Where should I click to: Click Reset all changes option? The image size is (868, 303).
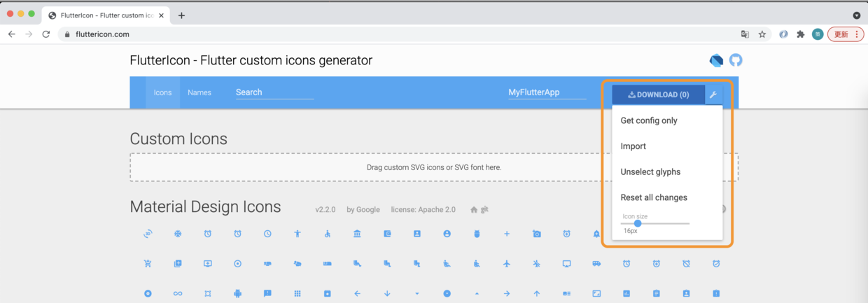[654, 197]
